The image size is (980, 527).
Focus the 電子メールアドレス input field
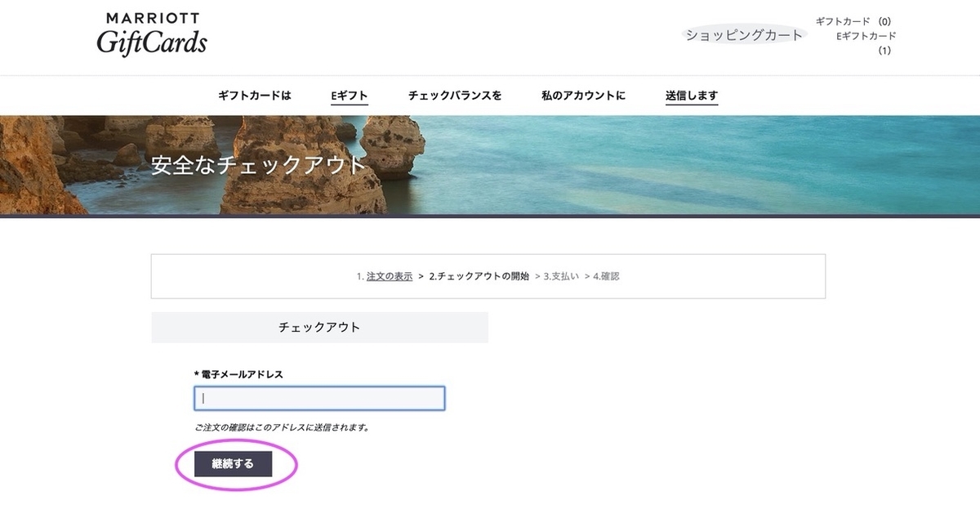click(x=319, y=398)
